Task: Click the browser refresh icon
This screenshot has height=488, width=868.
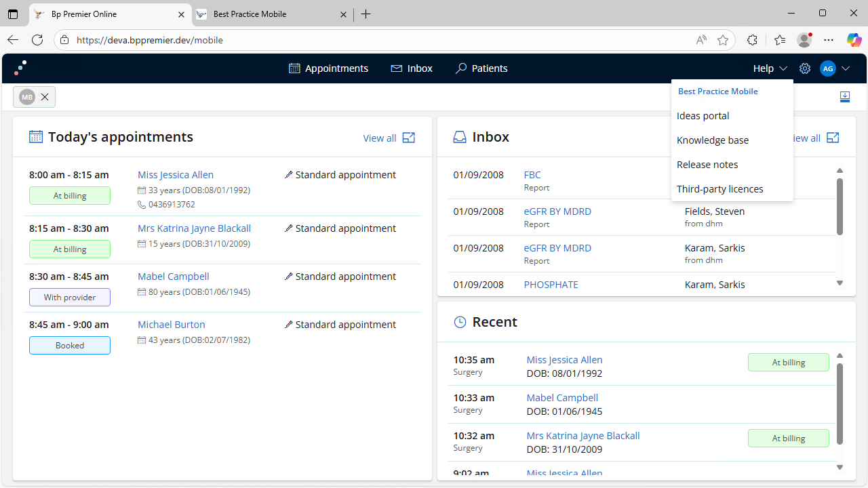Action: (x=37, y=40)
